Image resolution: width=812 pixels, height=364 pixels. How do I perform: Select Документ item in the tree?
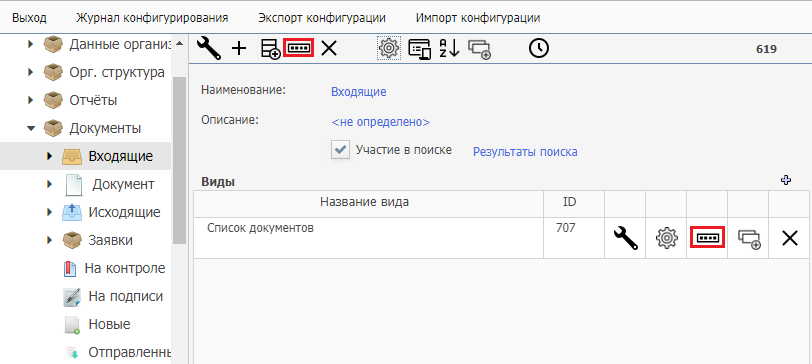123,184
